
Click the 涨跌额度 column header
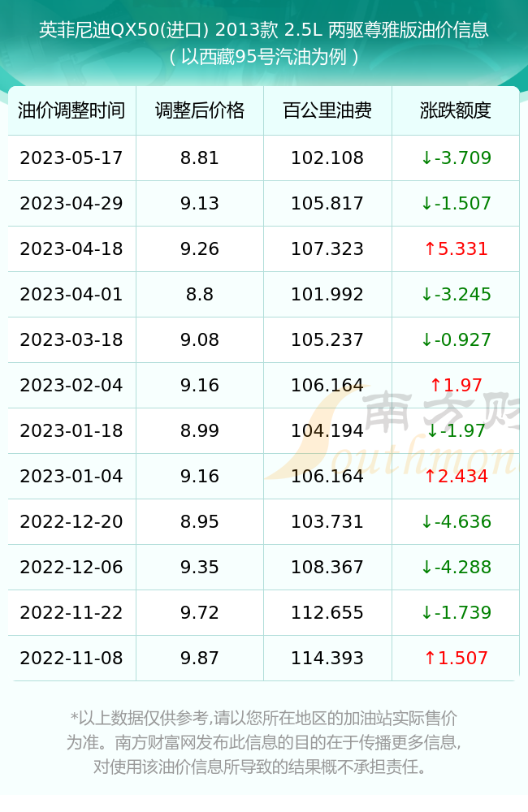pyautogui.click(x=456, y=110)
